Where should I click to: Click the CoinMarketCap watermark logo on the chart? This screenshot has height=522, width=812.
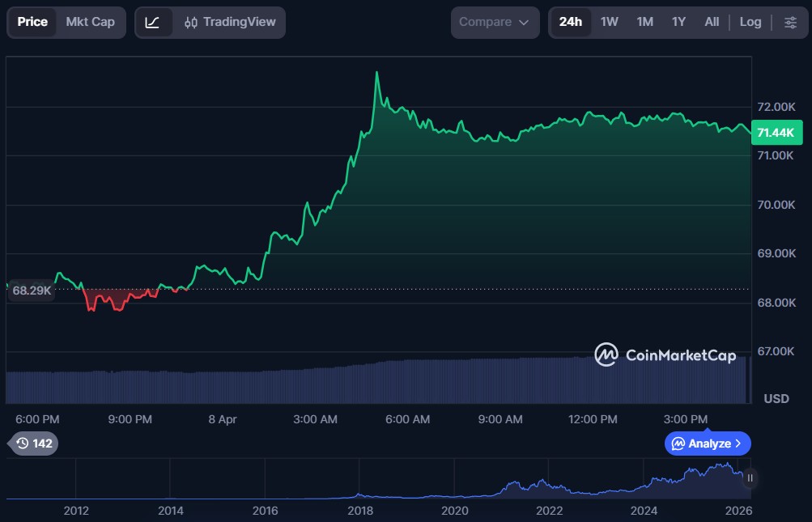click(x=606, y=354)
